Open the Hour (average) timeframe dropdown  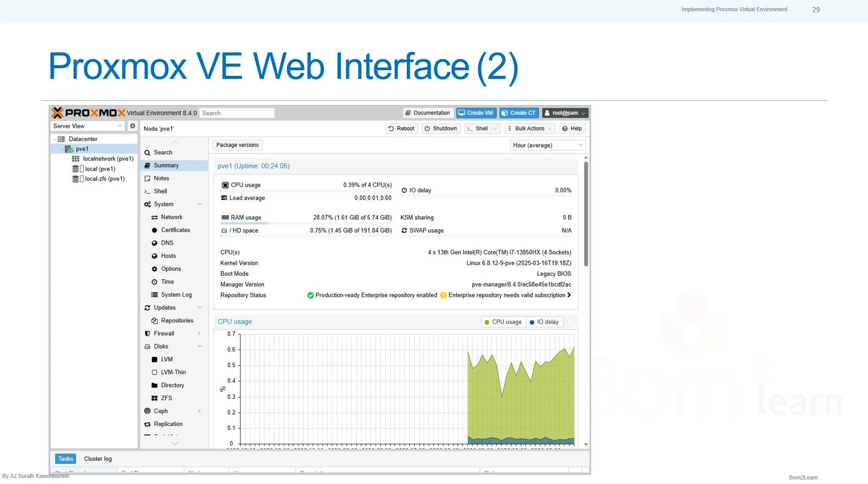(548, 145)
